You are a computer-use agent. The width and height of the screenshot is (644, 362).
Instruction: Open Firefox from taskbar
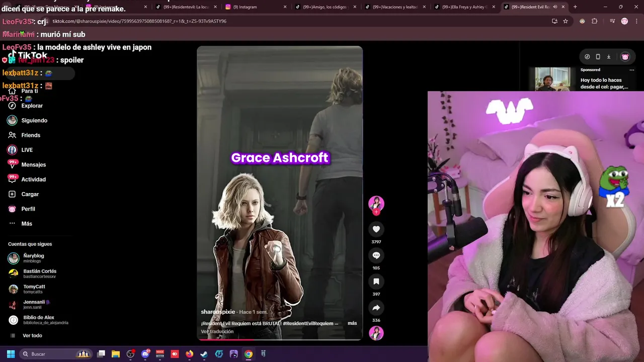(x=189, y=354)
